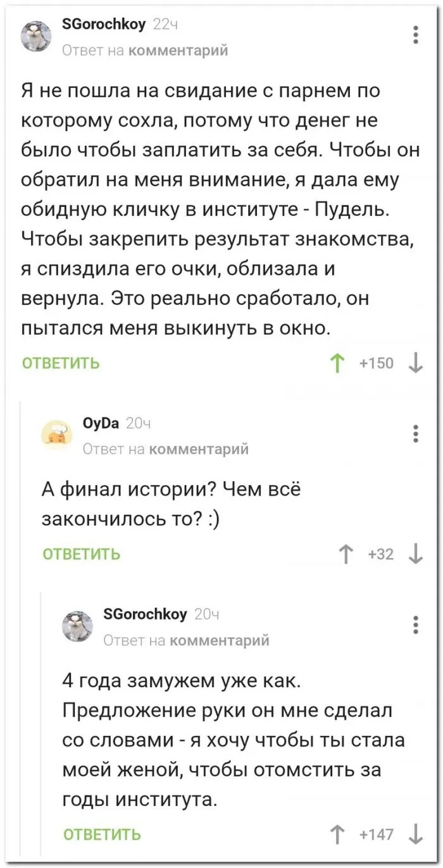Click SGorochkoy's avatar on the first comment
This screenshot has height=868, width=443.
pos(35,35)
